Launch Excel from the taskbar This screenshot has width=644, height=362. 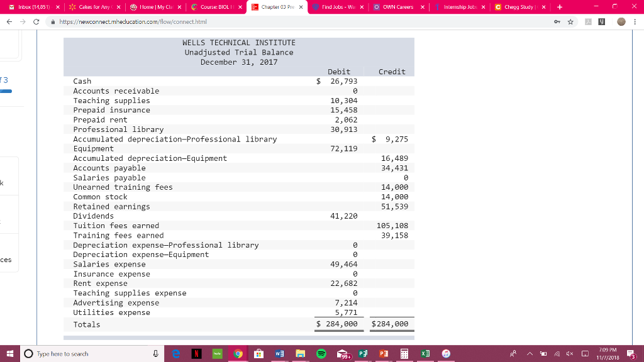(x=425, y=353)
